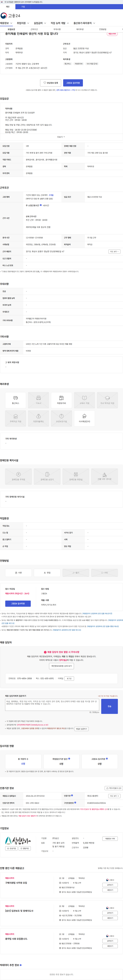Open [삼신] 입관보조 및 장례지도사 posting
Screen dimensions: 123x980
pos(19,911)
